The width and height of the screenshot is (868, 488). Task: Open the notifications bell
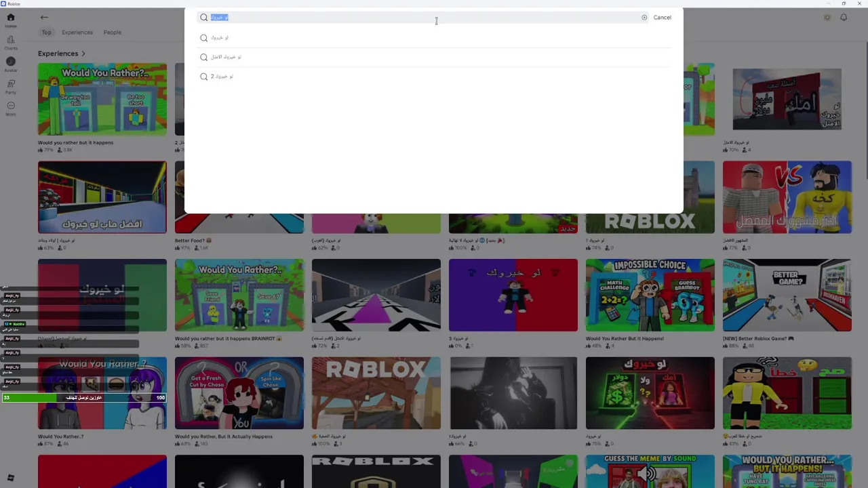click(x=844, y=18)
